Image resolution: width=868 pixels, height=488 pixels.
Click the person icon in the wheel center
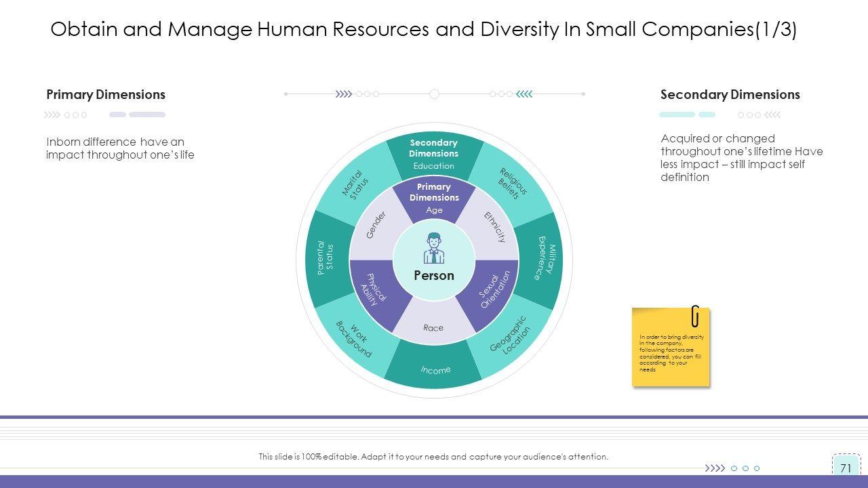(x=434, y=248)
